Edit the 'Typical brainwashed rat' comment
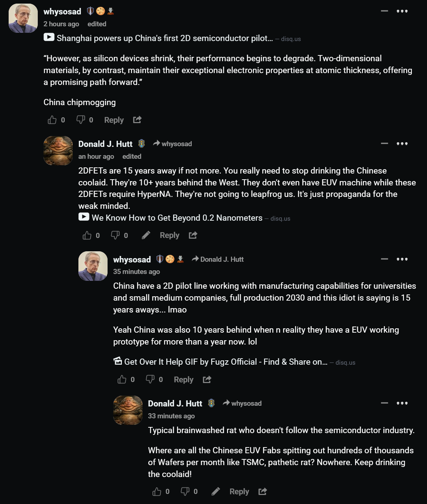Image resolution: width=427 pixels, height=504 pixels. tap(215, 491)
